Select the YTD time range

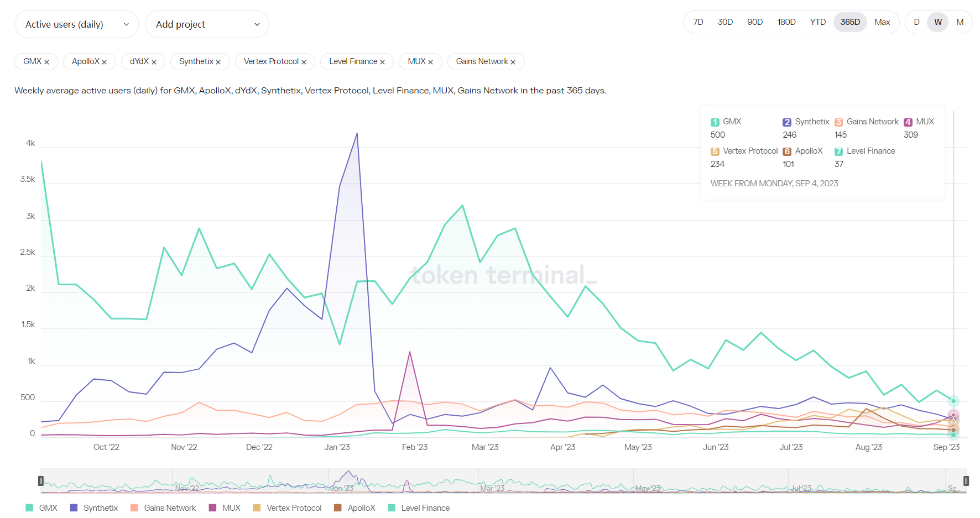[817, 22]
